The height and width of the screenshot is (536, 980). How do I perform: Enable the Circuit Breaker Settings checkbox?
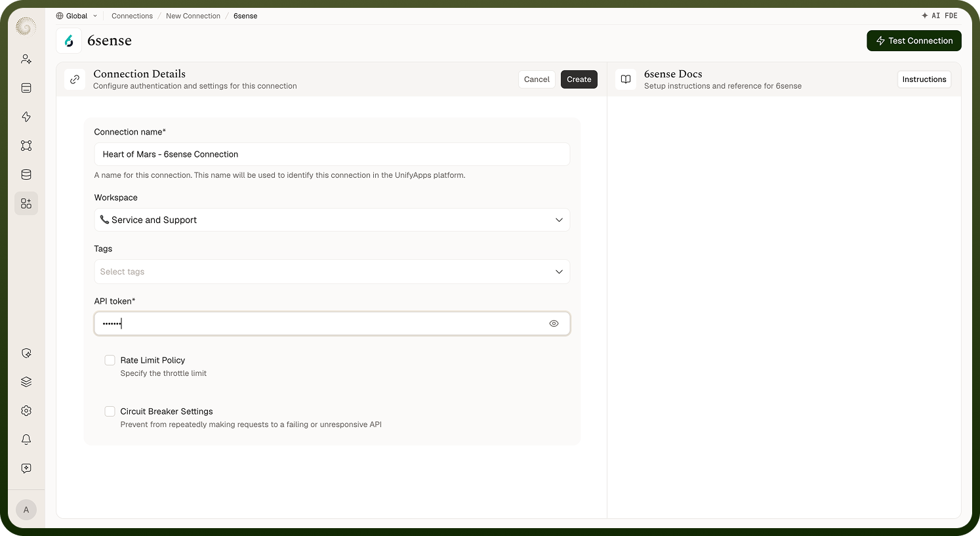(110, 411)
